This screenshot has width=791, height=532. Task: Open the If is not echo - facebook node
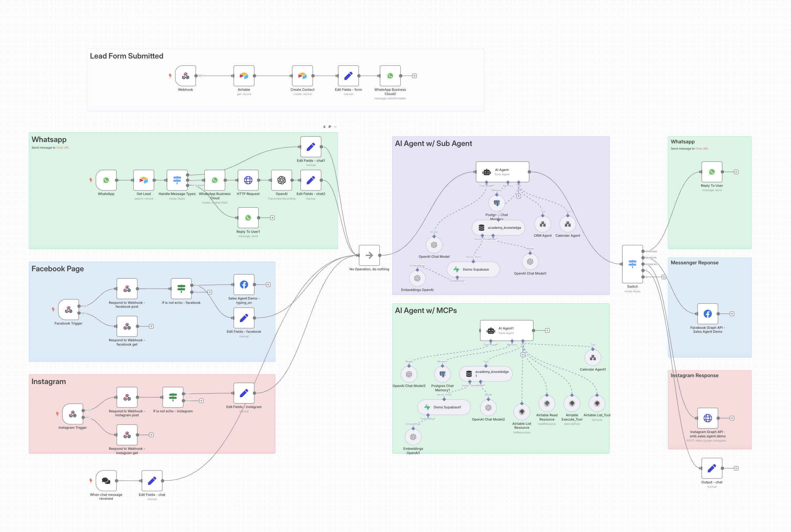point(181,289)
